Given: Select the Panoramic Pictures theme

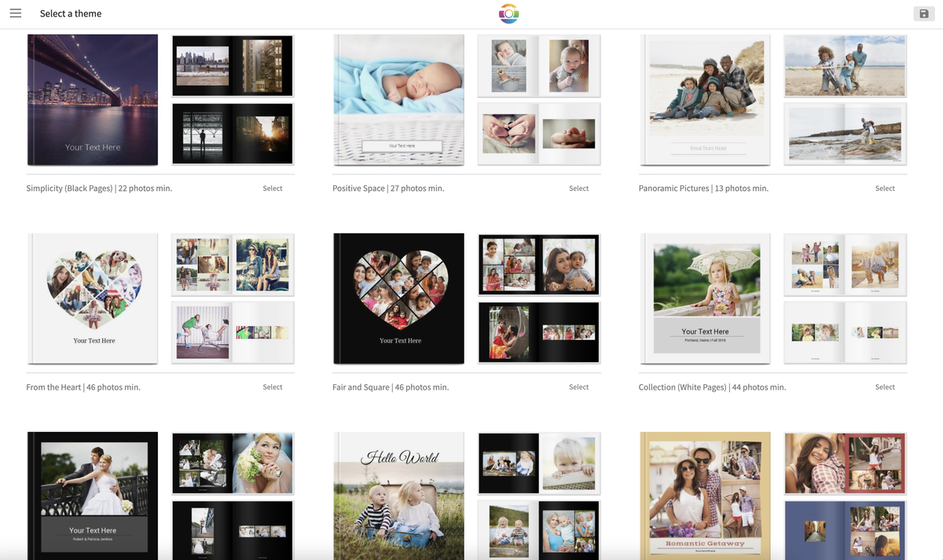Looking at the screenshot, I should (885, 188).
